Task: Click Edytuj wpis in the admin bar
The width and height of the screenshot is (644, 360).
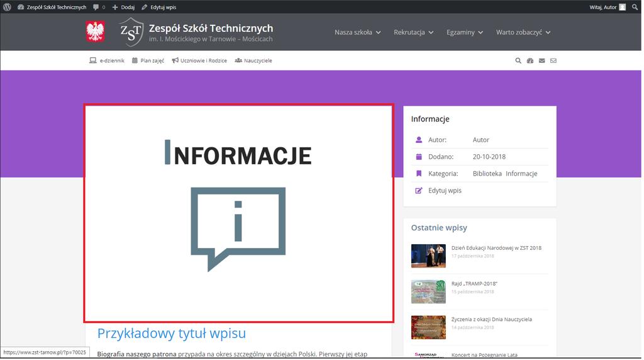Action: tap(163, 7)
